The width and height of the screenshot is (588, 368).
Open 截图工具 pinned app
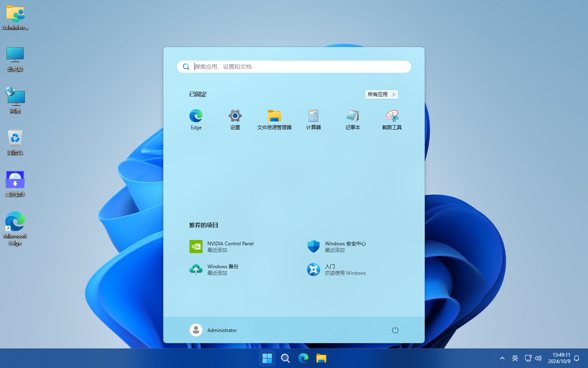392,120
